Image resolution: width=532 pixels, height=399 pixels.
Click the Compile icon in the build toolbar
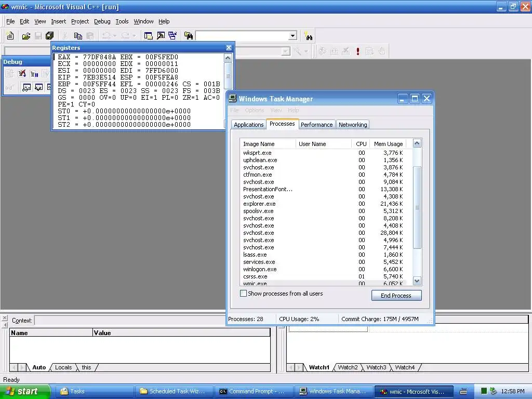click(322, 51)
